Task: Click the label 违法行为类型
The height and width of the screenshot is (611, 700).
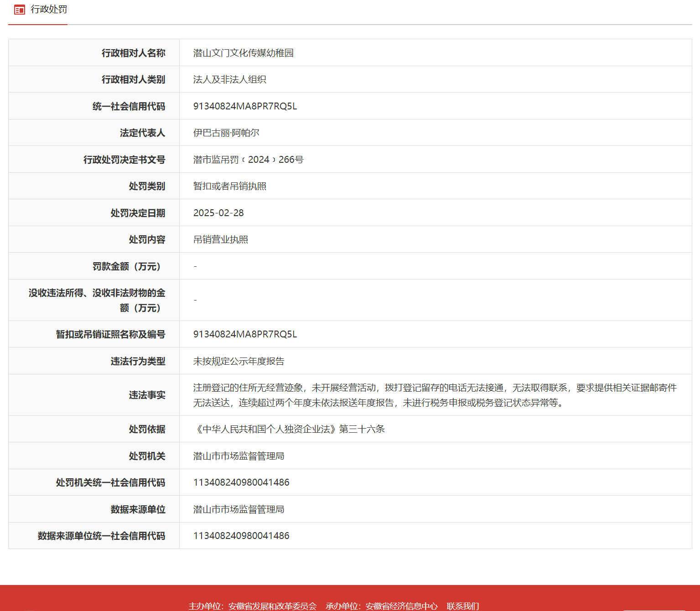Action: [x=138, y=361]
